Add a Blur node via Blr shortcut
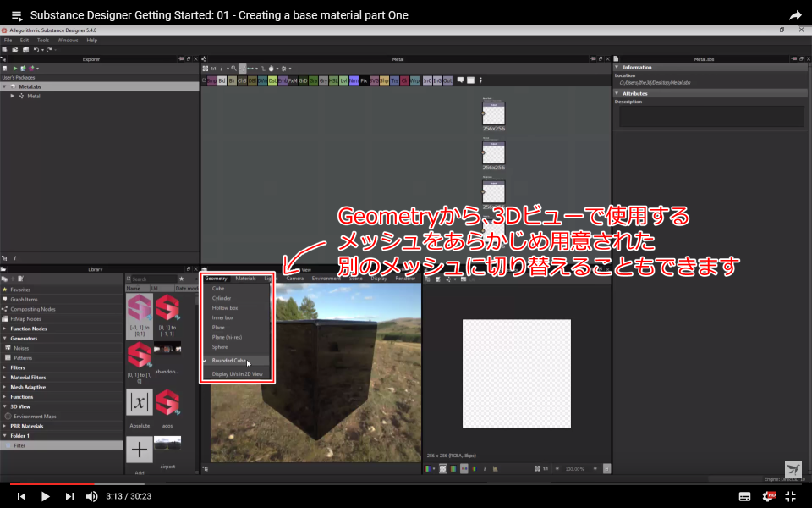 [232, 81]
